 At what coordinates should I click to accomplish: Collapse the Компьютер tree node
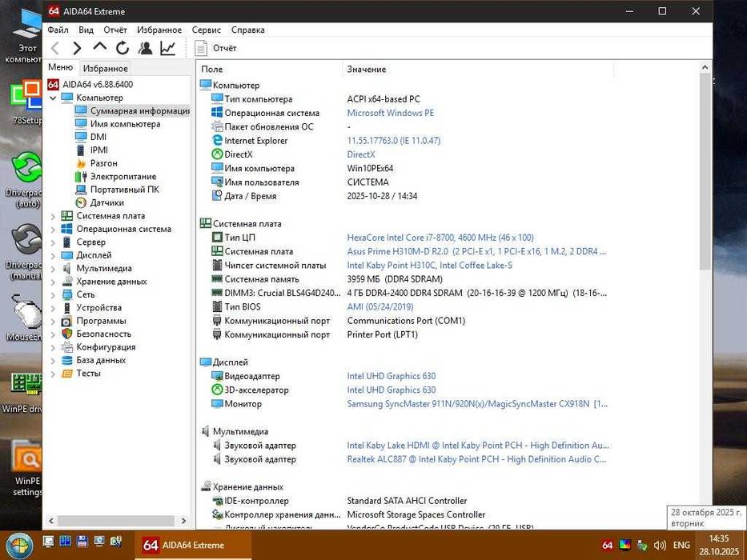tap(53, 98)
